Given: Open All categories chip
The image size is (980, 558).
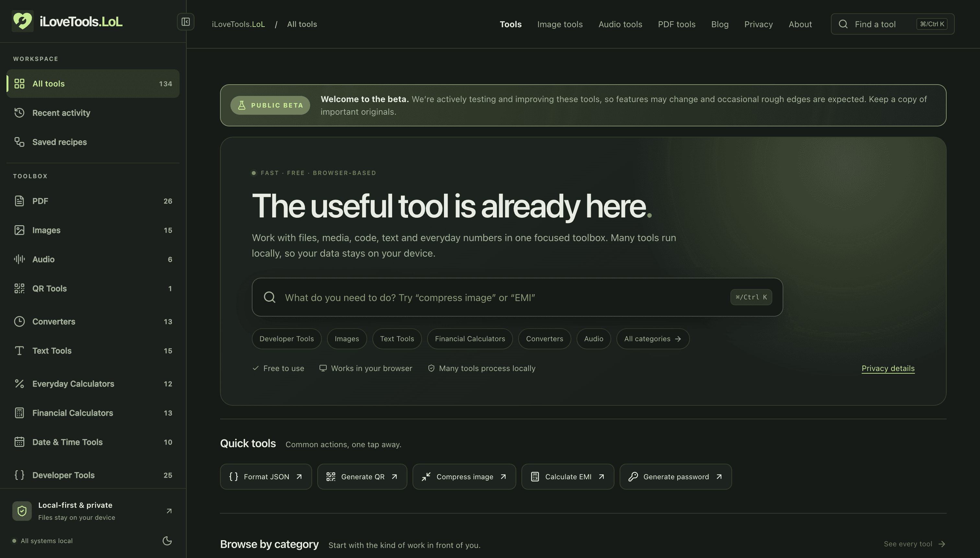Looking at the screenshot, I should [x=653, y=339].
